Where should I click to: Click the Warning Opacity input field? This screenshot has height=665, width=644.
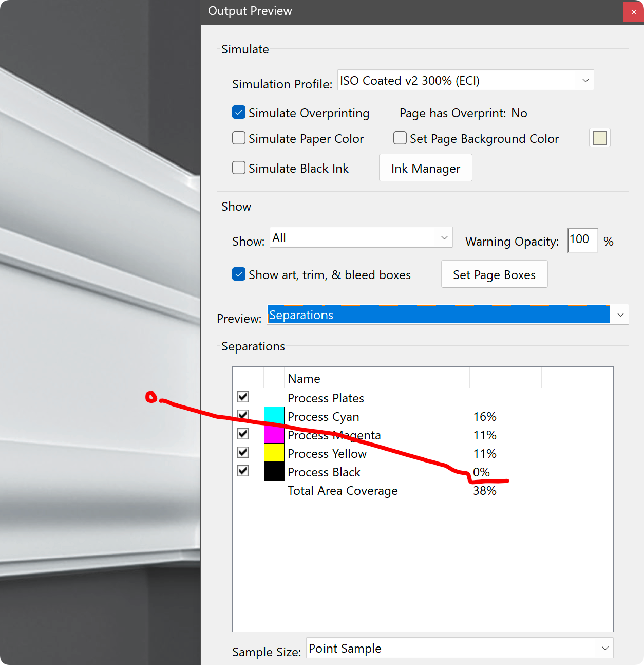(x=582, y=240)
